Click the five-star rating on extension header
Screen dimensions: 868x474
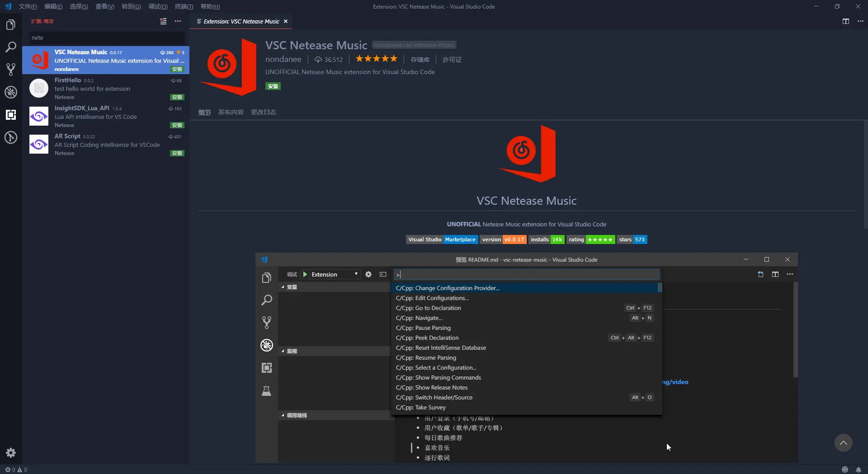pyautogui.click(x=376, y=59)
